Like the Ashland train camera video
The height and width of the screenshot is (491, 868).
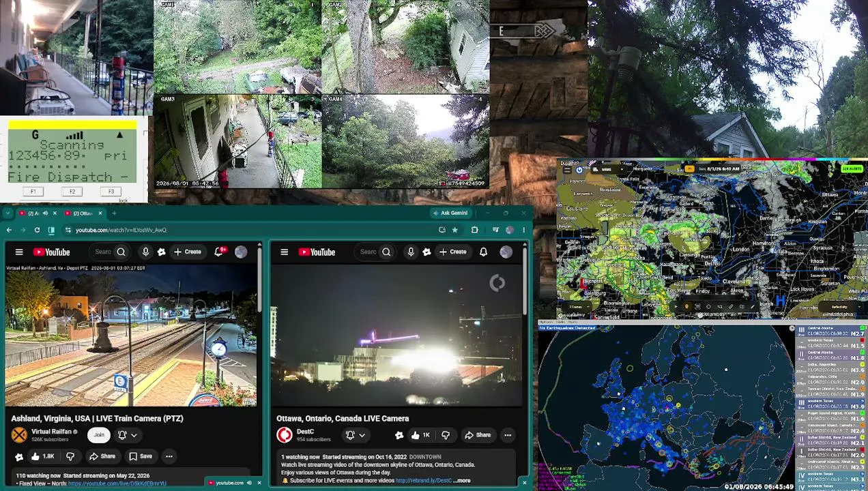coord(42,456)
